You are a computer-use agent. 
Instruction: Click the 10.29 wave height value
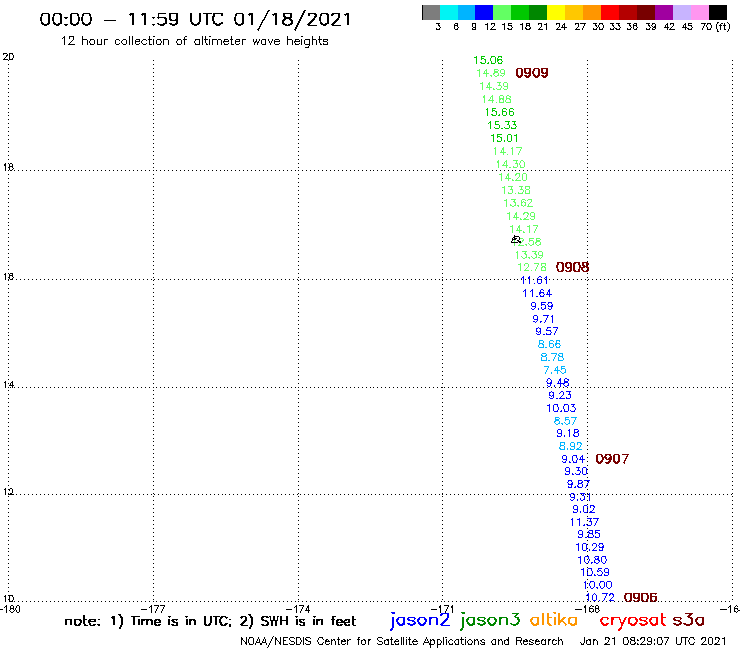coord(589,547)
